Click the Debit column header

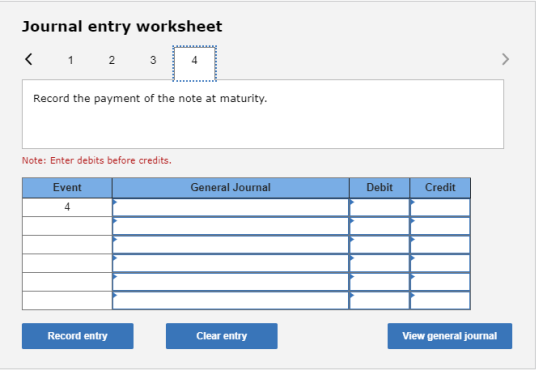[379, 188]
